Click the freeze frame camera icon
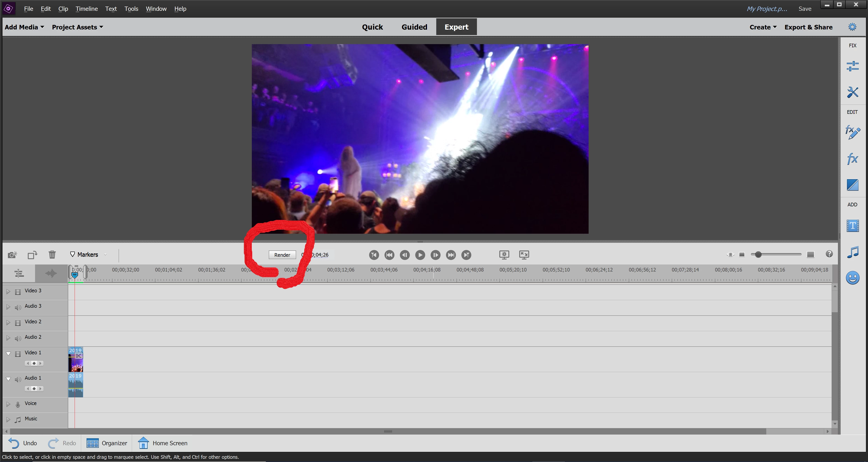868x462 pixels. (12, 255)
